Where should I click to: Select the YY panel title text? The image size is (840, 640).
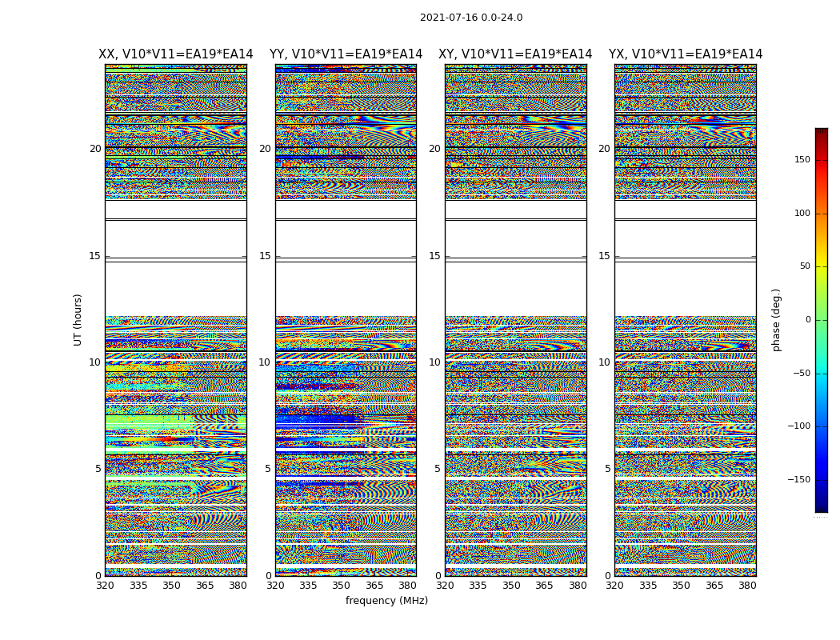[x=346, y=54]
